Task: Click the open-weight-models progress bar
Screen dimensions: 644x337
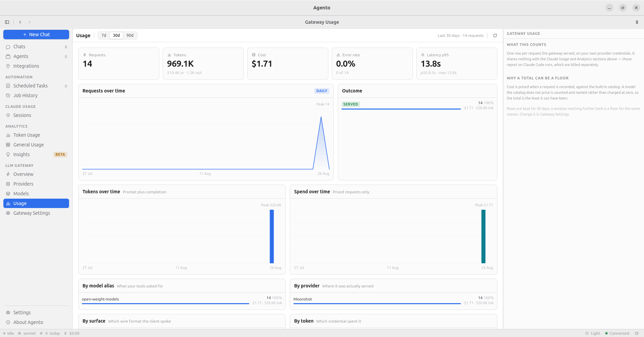Action: (x=165, y=304)
